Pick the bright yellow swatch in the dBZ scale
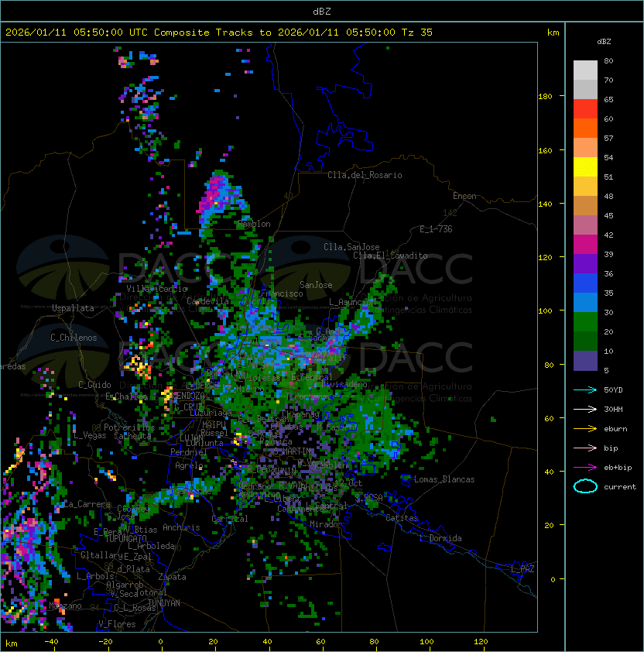The image size is (644, 652). pos(585,166)
